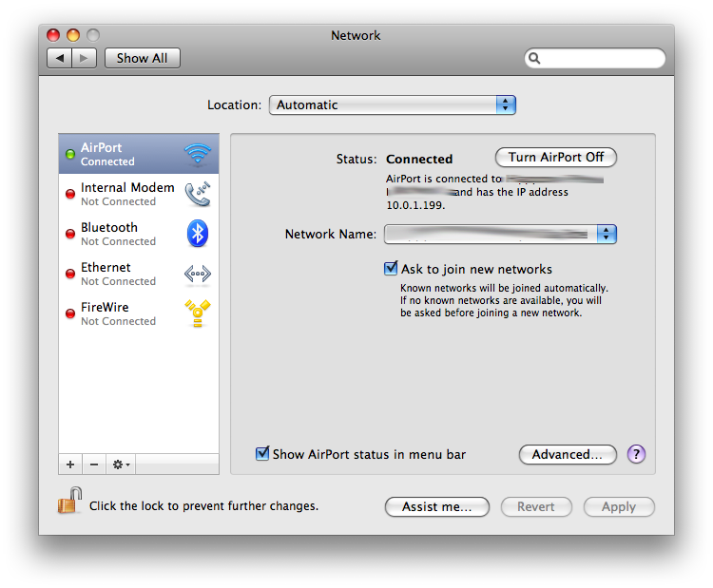The height and width of the screenshot is (588, 713).
Task: Open the Network Name dropdown
Action: pyautogui.click(x=500, y=234)
